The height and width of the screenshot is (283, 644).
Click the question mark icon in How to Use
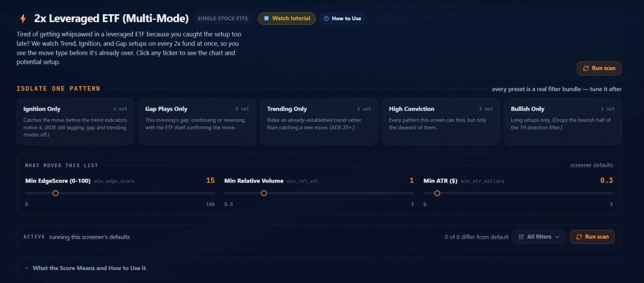tap(326, 18)
